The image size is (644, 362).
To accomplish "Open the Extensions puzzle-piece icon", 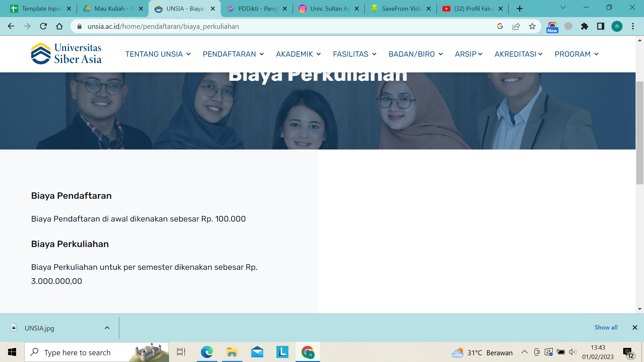I will pos(585,26).
